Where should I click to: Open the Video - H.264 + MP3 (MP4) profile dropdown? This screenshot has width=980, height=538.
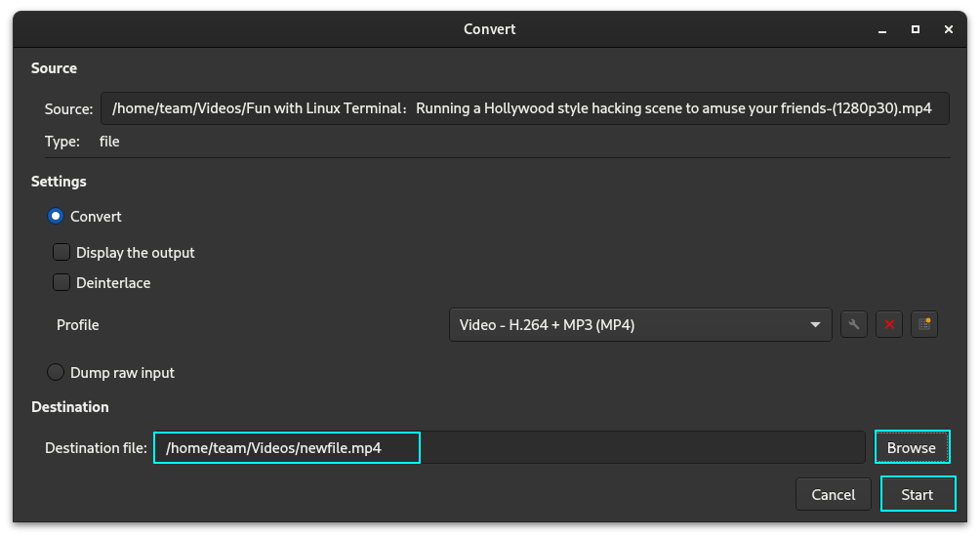coord(625,325)
